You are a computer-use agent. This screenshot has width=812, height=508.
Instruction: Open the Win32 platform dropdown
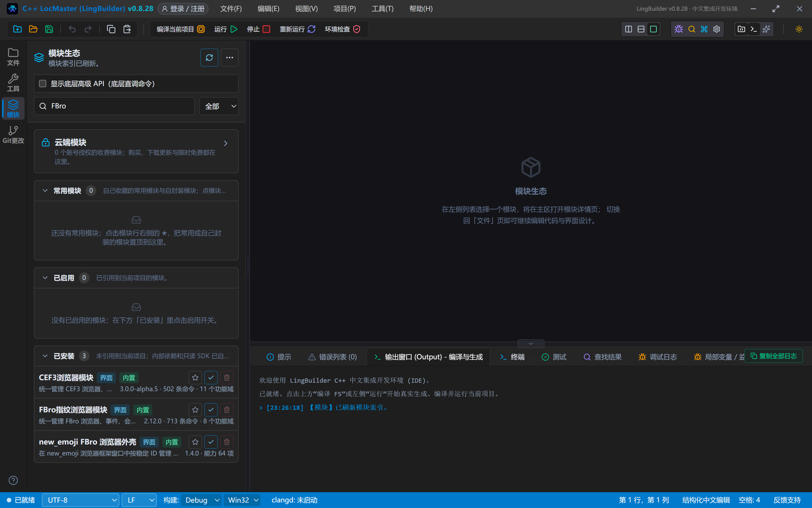[242, 500]
